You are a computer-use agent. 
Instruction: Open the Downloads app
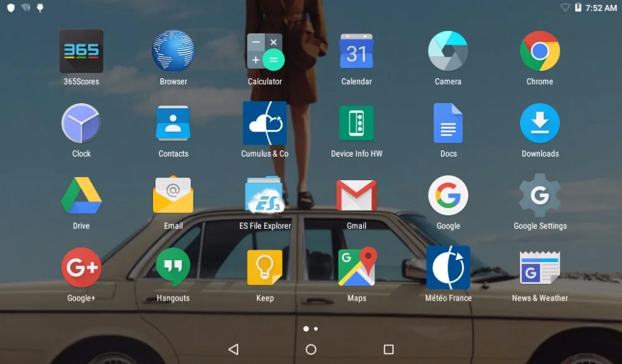coord(540,123)
